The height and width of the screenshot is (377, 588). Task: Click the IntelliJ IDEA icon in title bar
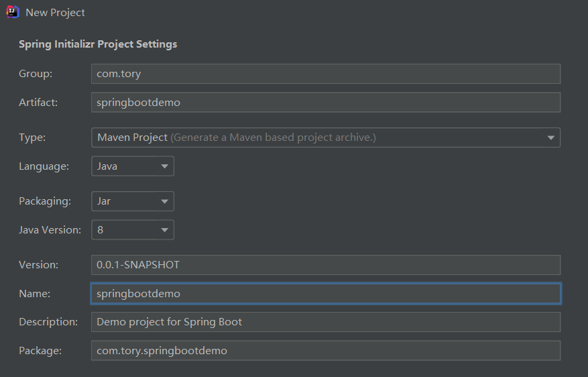pyautogui.click(x=12, y=12)
